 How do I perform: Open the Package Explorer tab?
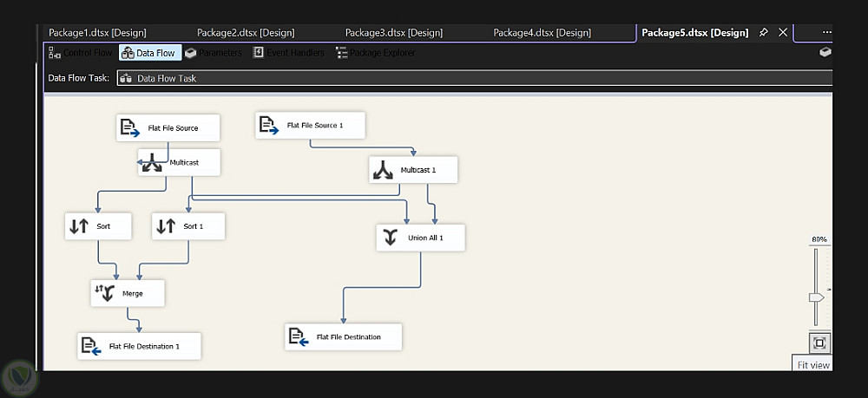pyautogui.click(x=376, y=53)
